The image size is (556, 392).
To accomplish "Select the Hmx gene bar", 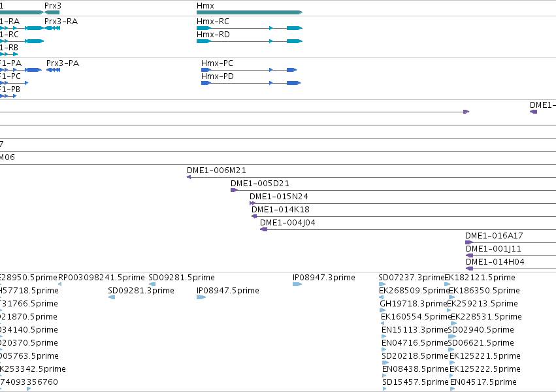I will coord(250,12).
